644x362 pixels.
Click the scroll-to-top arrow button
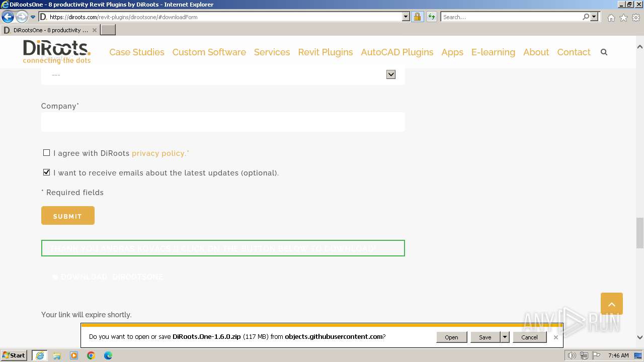click(612, 304)
